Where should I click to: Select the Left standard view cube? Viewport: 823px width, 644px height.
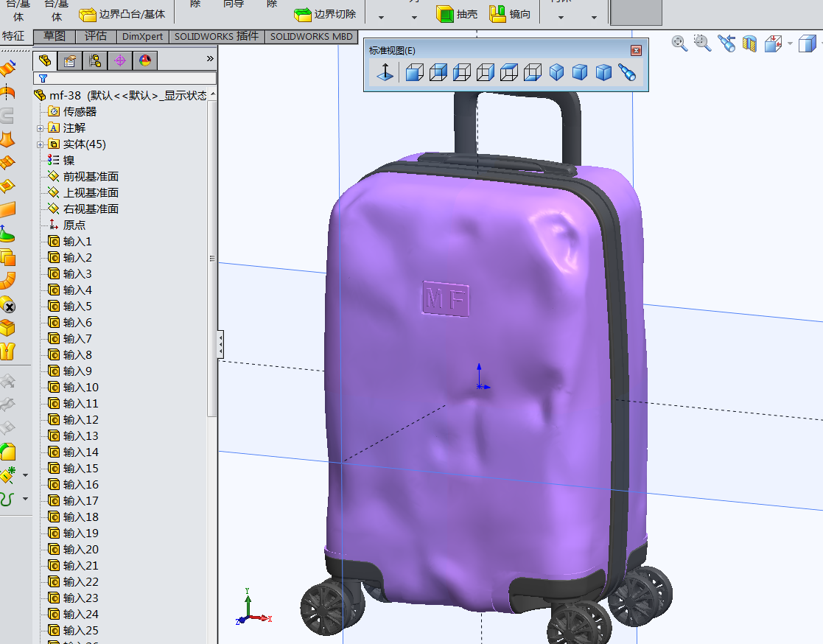tap(462, 72)
